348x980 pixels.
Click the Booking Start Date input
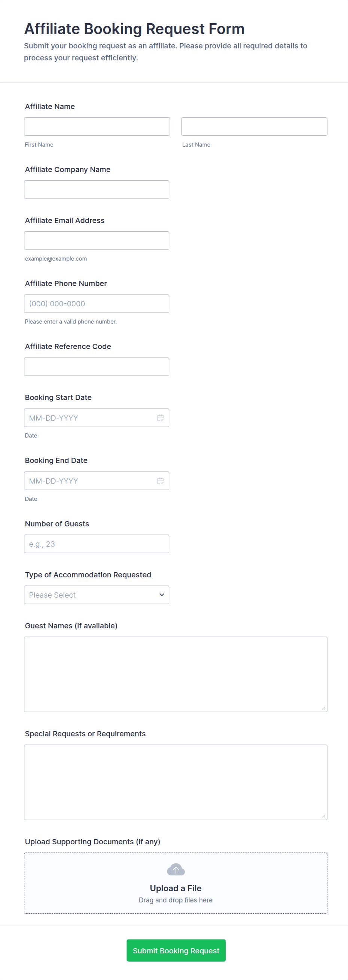89,418
